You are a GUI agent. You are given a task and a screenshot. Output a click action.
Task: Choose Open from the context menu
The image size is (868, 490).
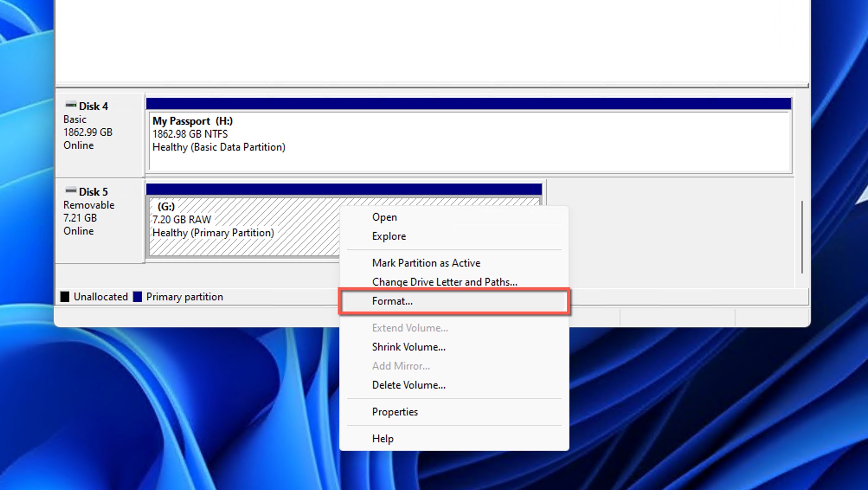[x=384, y=217]
